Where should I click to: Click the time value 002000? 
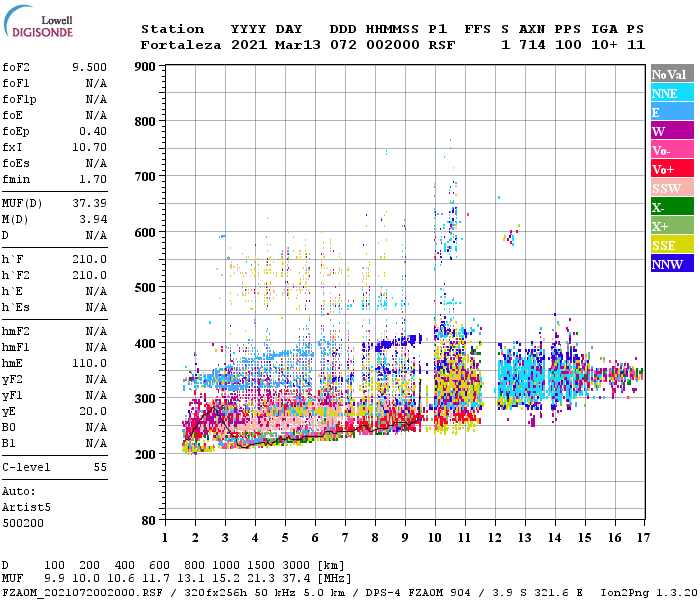pos(393,45)
